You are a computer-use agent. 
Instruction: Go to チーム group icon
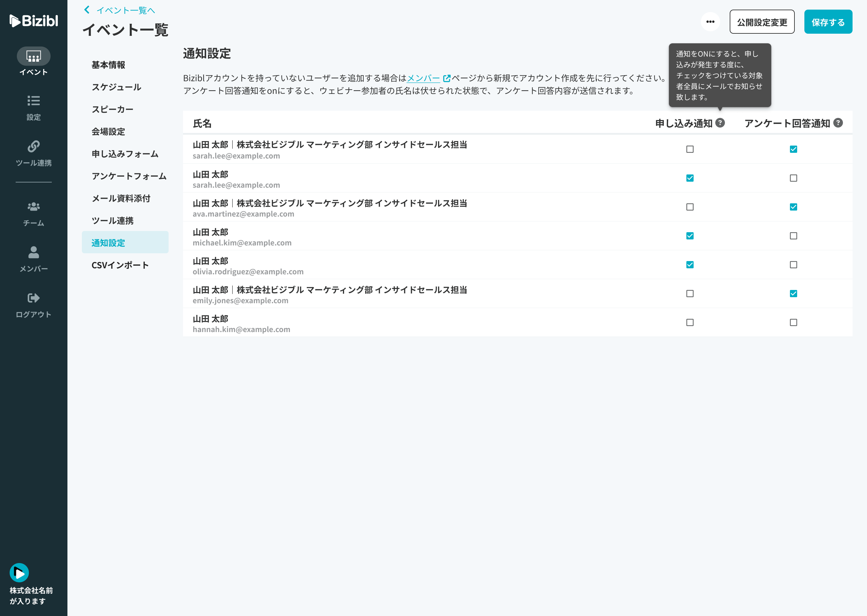33,207
